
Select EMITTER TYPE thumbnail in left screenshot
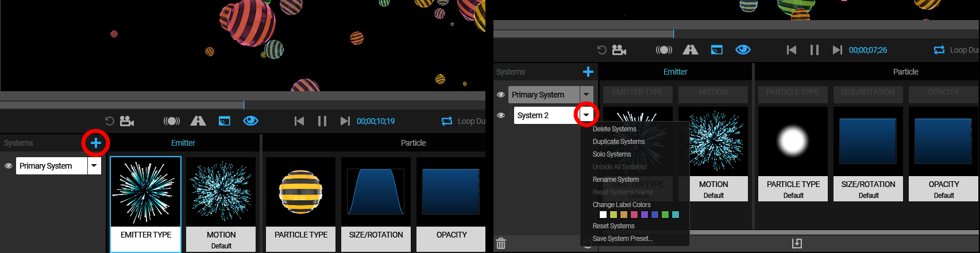146,204
